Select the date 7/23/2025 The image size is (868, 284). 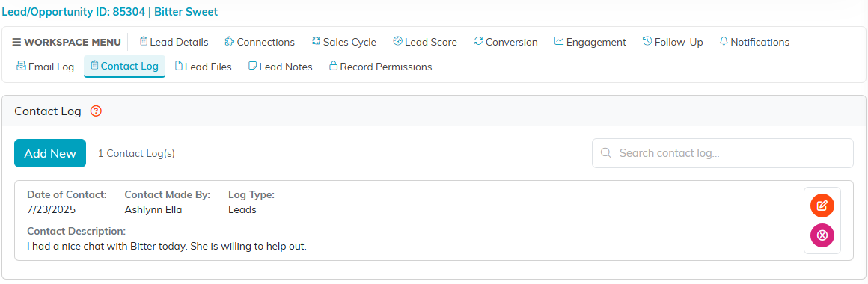(x=51, y=210)
